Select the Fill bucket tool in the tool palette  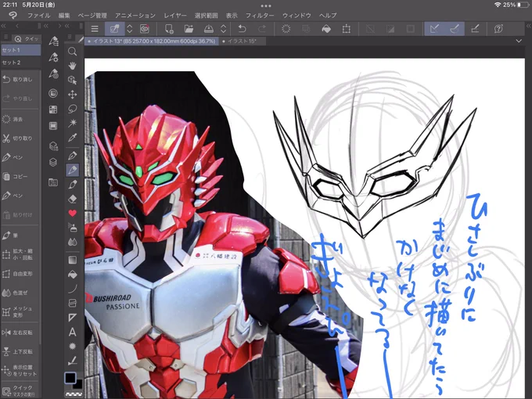click(x=72, y=274)
